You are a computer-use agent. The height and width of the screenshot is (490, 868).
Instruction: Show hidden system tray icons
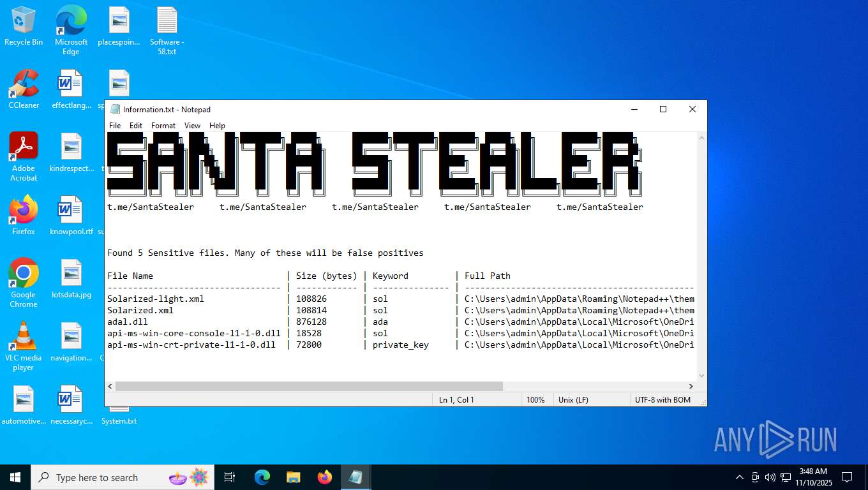click(740, 477)
